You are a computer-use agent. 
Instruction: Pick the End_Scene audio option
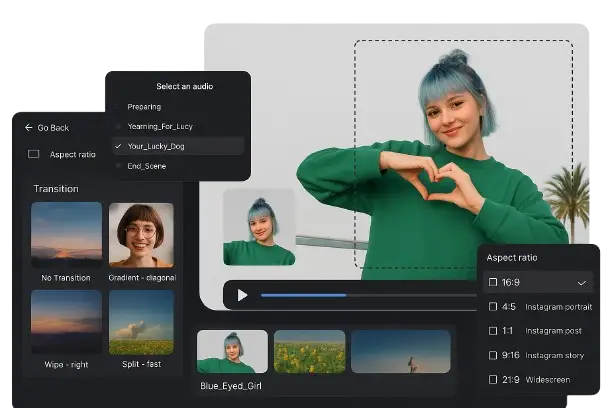pyautogui.click(x=146, y=165)
